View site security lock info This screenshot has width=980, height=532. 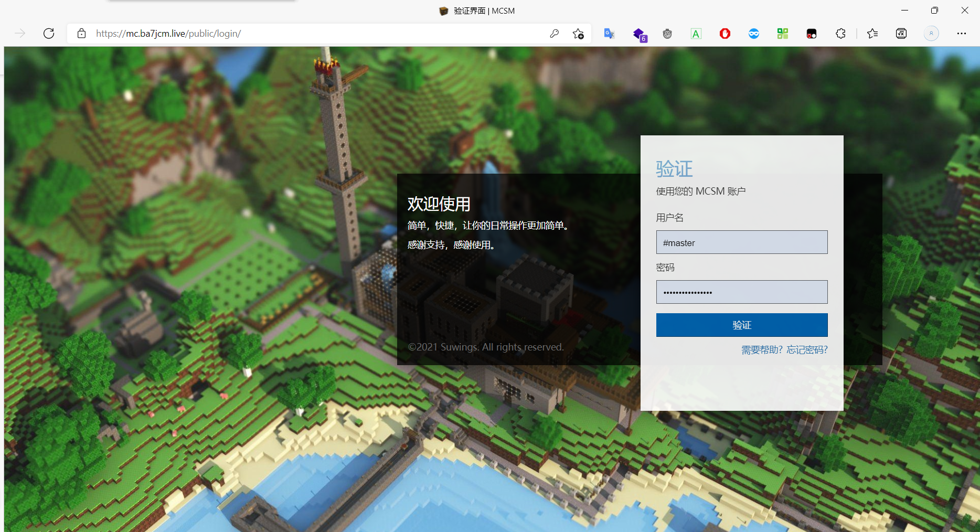click(x=81, y=34)
